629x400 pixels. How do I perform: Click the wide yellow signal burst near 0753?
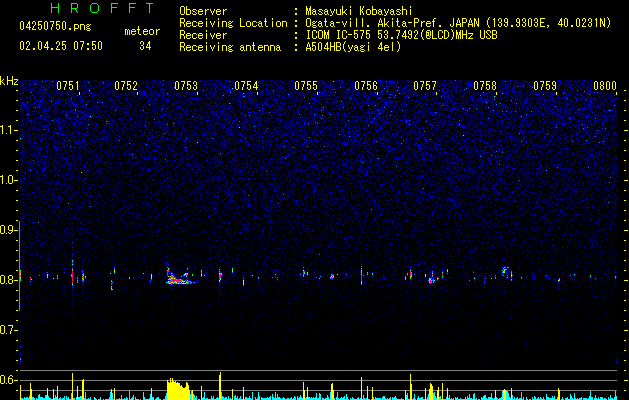tap(179, 388)
